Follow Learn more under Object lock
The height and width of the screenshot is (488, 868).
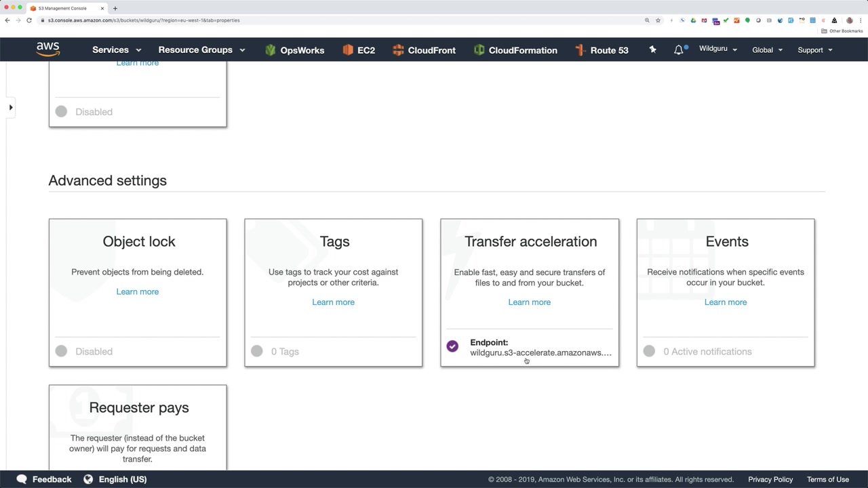click(x=138, y=291)
